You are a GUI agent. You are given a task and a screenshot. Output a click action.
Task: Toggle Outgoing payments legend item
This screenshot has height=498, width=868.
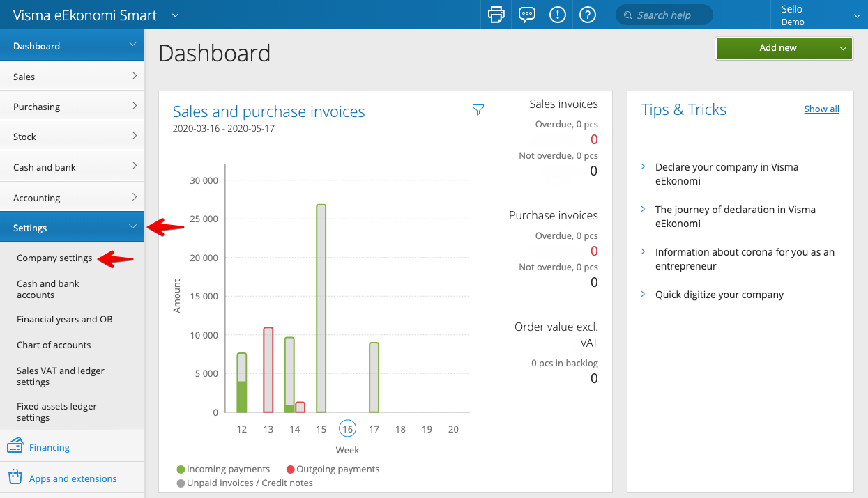(333, 469)
